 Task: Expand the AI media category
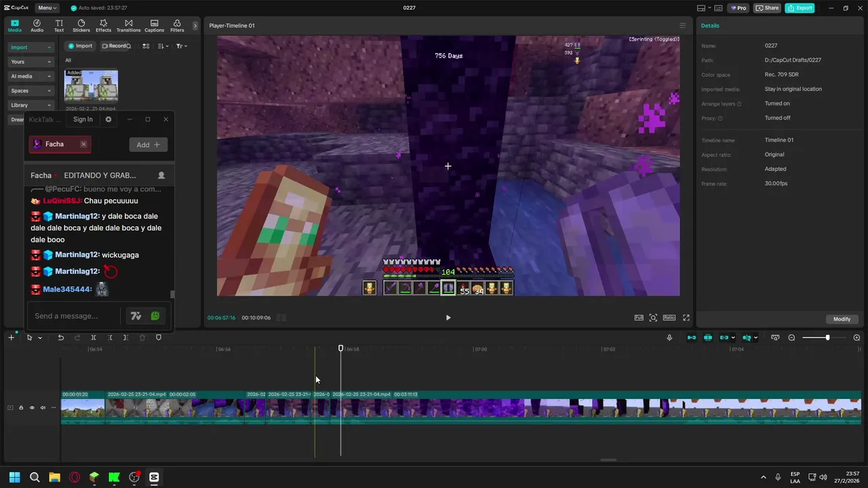(31, 76)
